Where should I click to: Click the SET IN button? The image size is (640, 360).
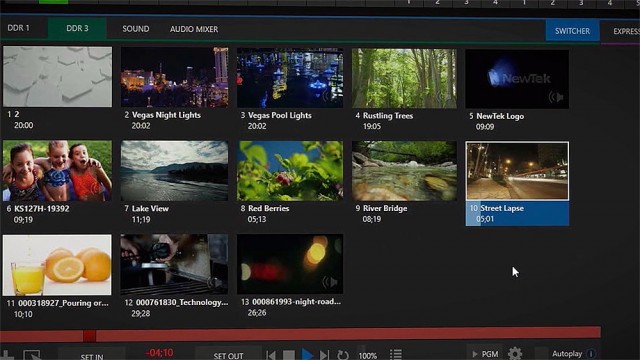click(92, 356)
